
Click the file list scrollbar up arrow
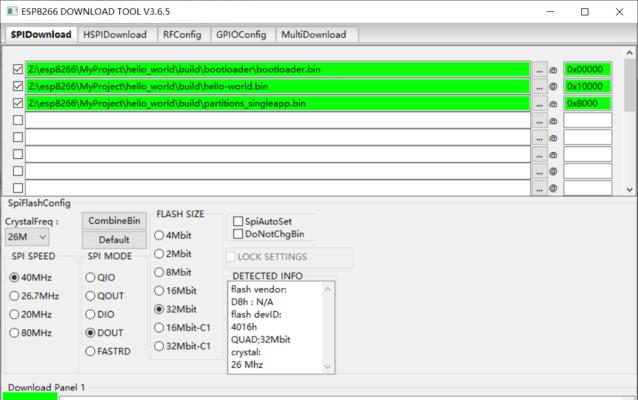point(629,53)
